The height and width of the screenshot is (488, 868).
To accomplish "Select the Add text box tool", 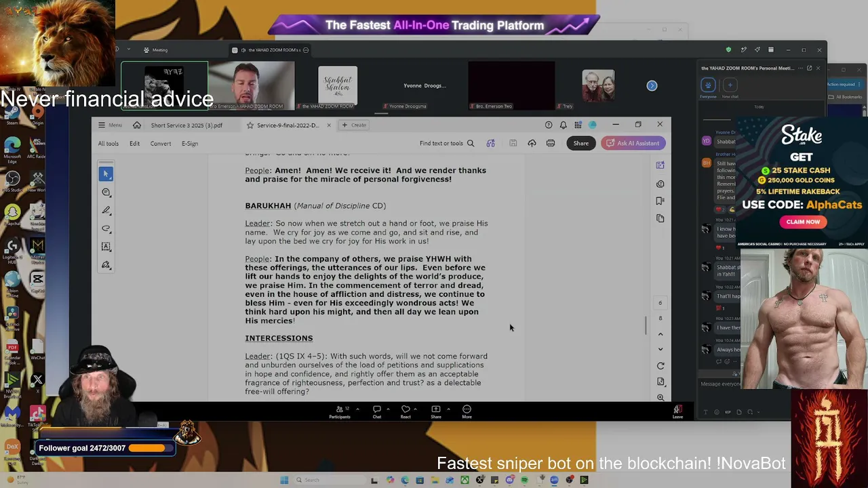I will tap(106, 247).
